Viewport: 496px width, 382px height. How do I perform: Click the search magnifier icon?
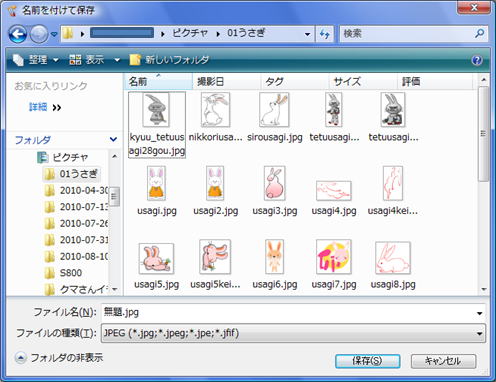[480, 33]
